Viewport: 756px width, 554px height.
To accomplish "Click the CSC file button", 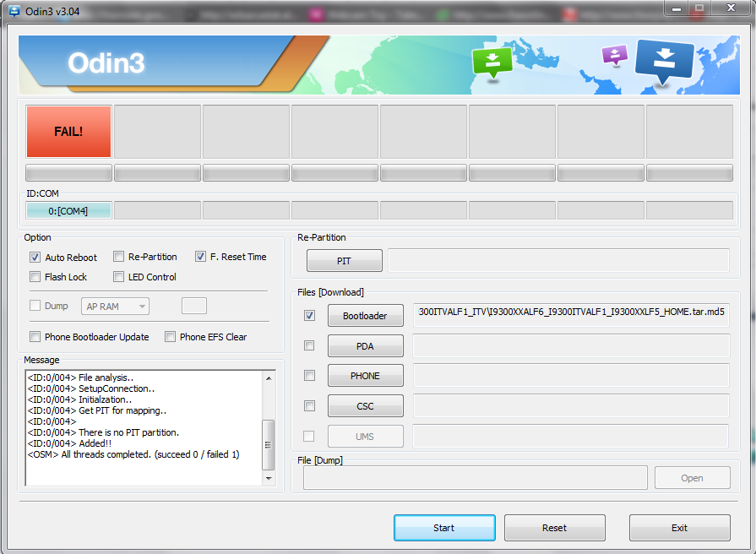I will [x=366, y=406].
